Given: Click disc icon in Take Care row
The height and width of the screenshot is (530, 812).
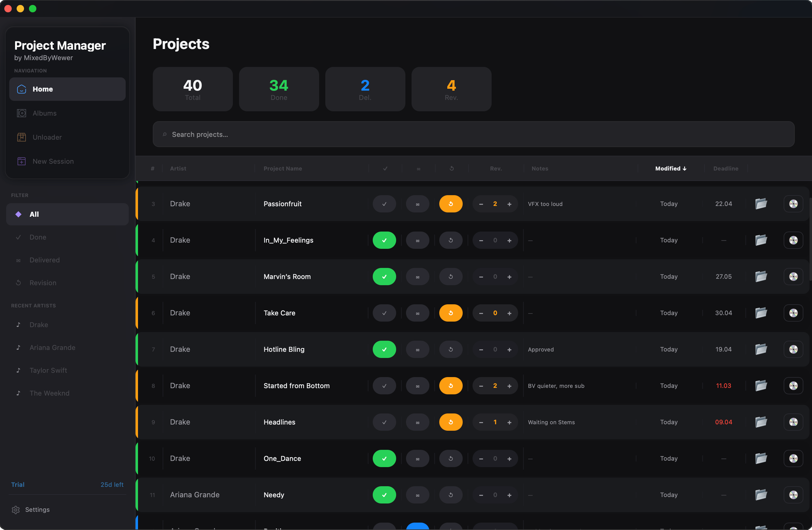Looking at the screenshot, I should (x=793, y=313).
